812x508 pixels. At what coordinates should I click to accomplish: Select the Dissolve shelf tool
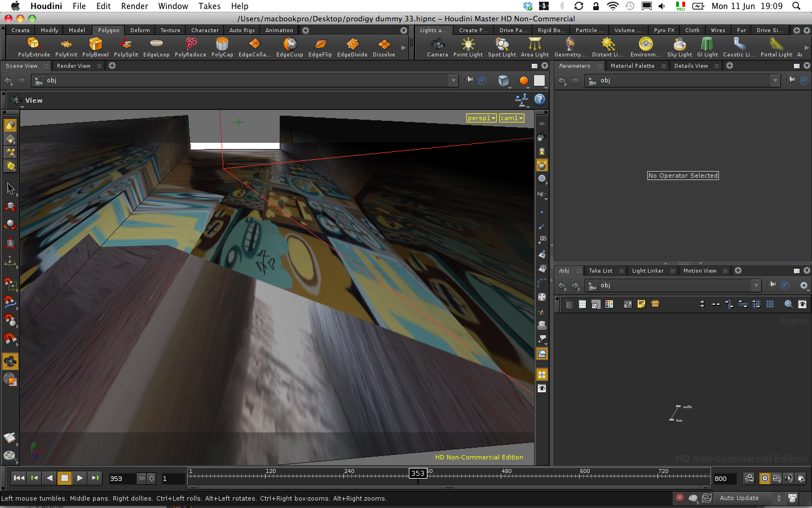(384, 47)
